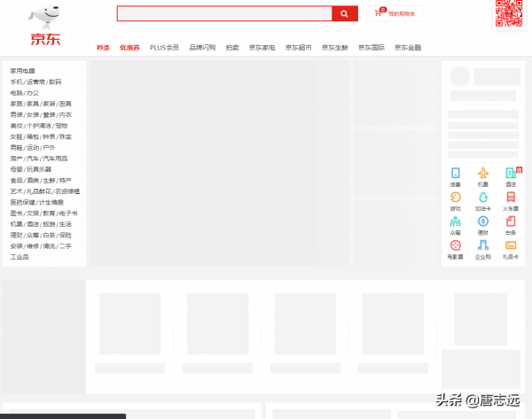Open 理财 finance coin icon
The height and width of the screenshot is (419, 532).
click(x=483, y=221)
